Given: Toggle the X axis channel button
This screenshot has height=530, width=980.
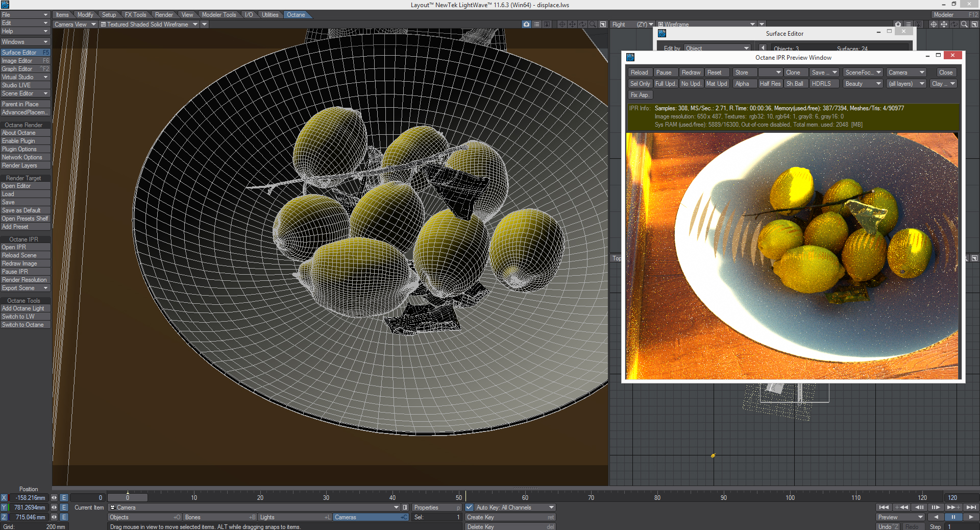Looking at the screenshot, I should click(4, 497).
